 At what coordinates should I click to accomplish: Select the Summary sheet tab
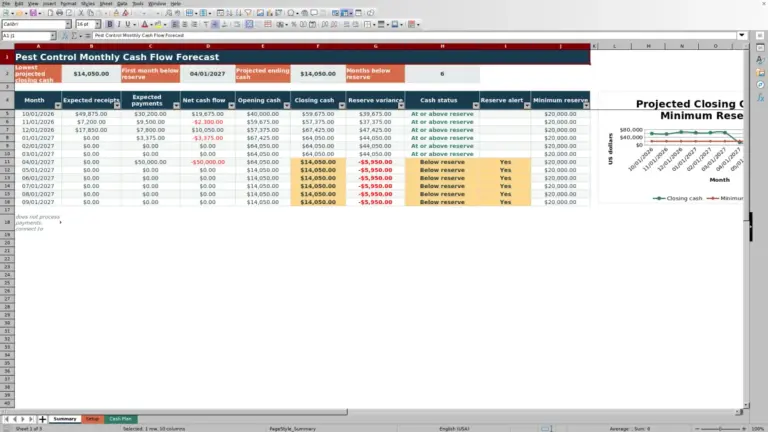point(65,419)
